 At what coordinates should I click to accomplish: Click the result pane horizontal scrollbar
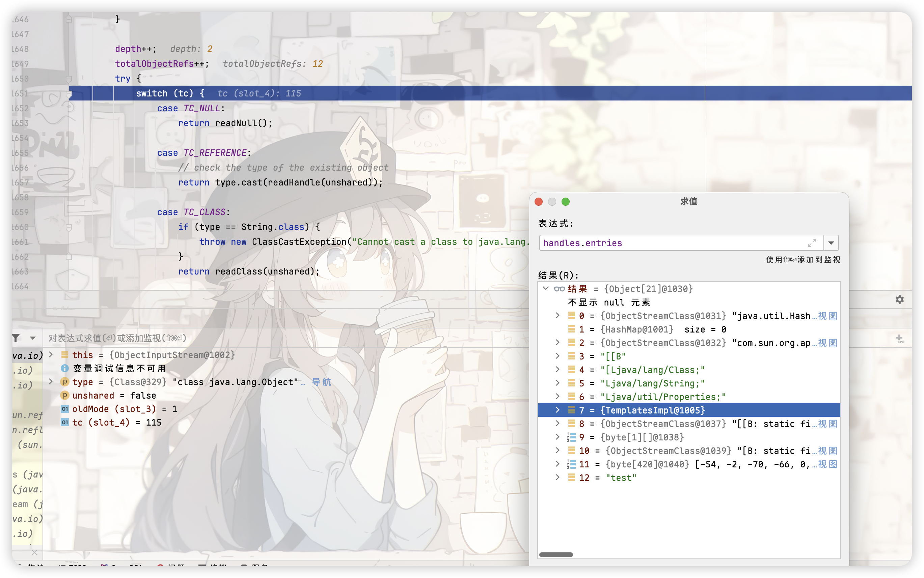pos(556,555)
